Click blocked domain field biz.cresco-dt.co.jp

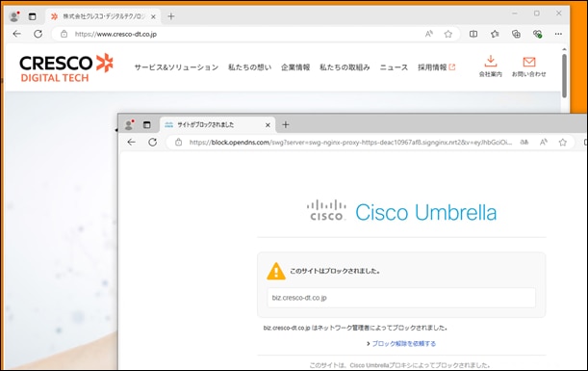tap(401, 298)
